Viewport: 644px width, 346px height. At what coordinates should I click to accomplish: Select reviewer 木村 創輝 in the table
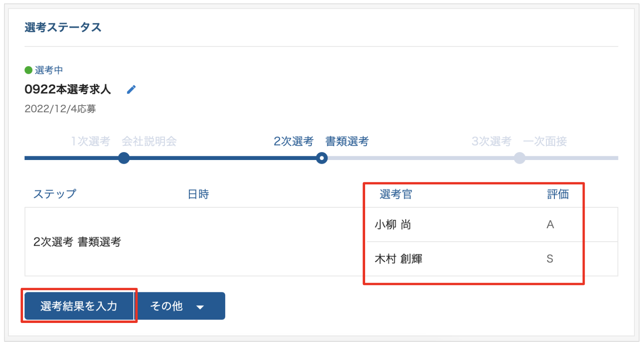[398, 259]
